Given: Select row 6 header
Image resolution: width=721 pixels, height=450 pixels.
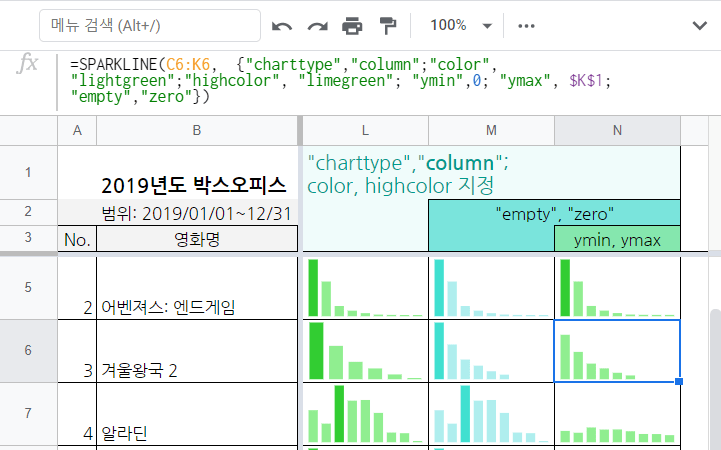Looking at the screenshot, I should [x=28, y=351].
